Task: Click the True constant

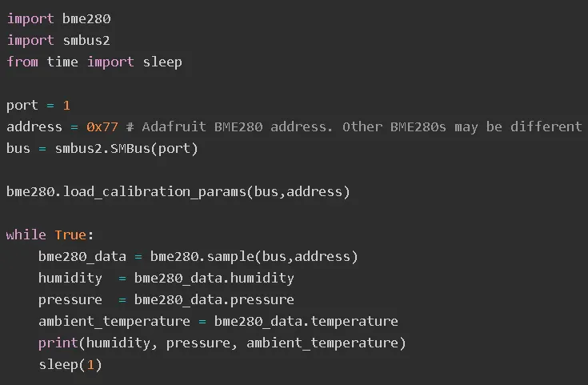Action: click(70, 235)
